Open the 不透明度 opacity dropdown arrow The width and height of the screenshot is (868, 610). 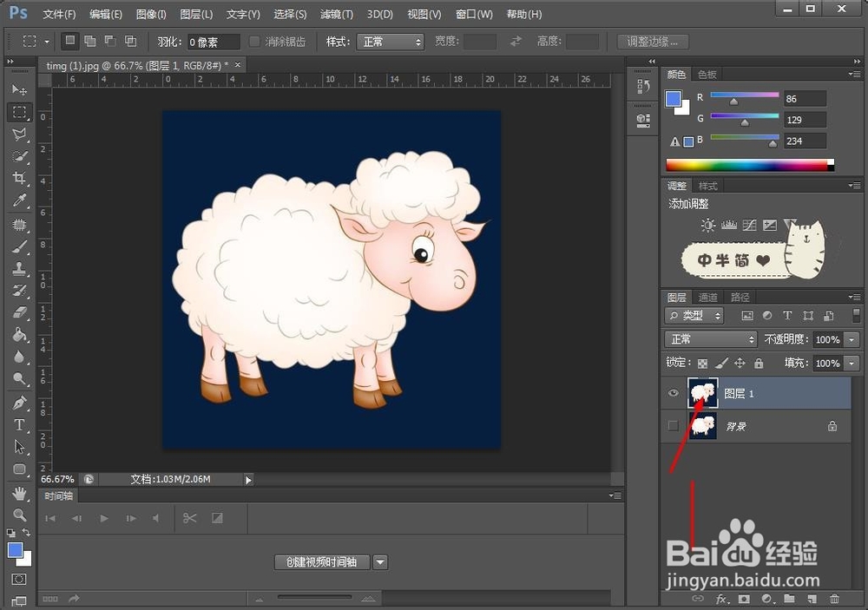(852, 340)
